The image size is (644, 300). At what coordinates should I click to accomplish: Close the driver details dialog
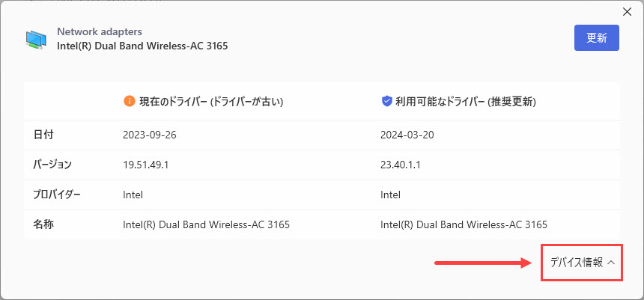pos(628,12)
